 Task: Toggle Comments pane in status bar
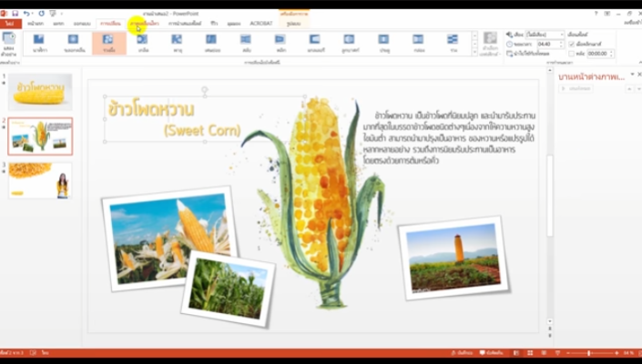pos(491,353)
